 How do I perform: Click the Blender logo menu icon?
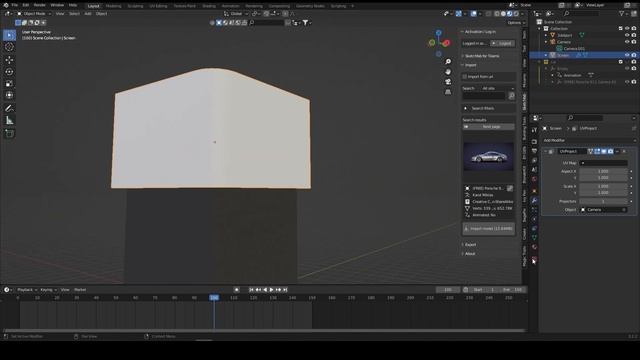click(x=5, y=5)
